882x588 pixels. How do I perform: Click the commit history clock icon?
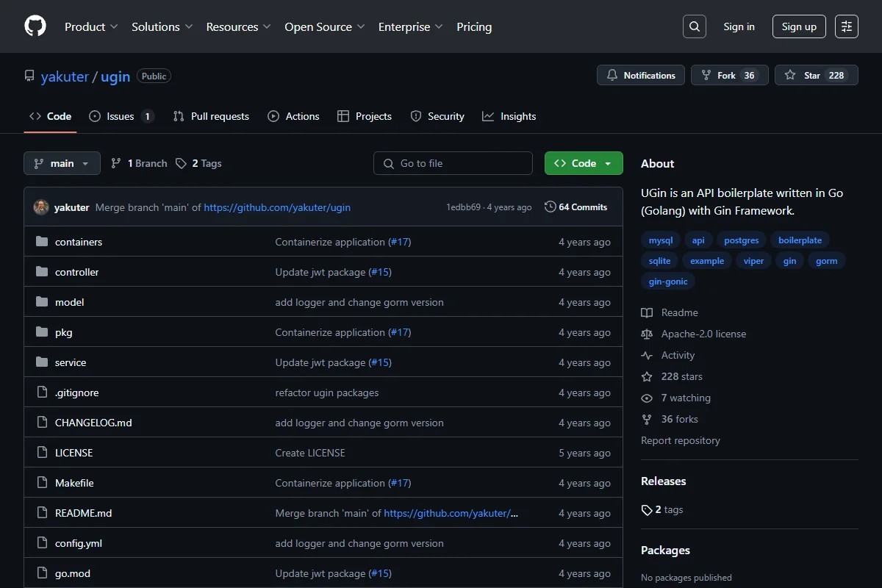coord(550,207)
